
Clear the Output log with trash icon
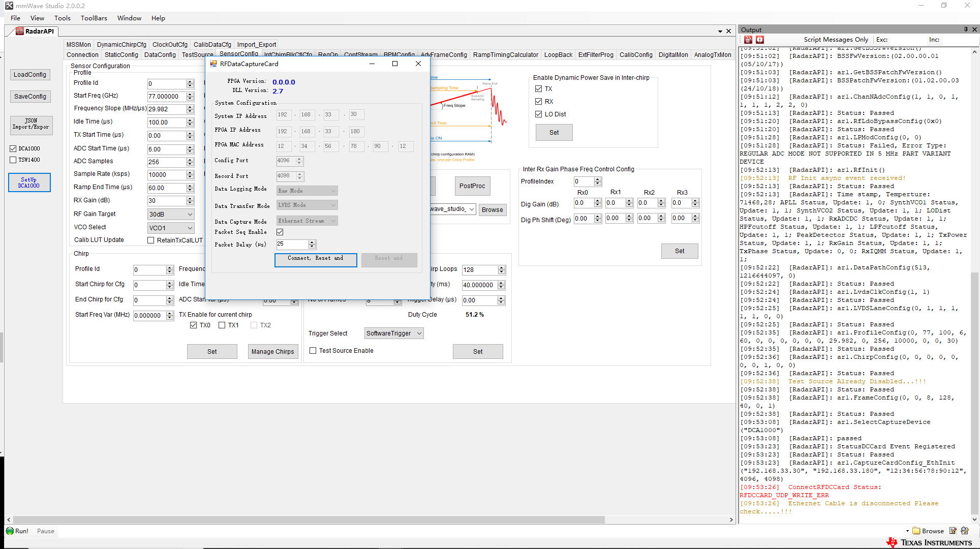748,40
